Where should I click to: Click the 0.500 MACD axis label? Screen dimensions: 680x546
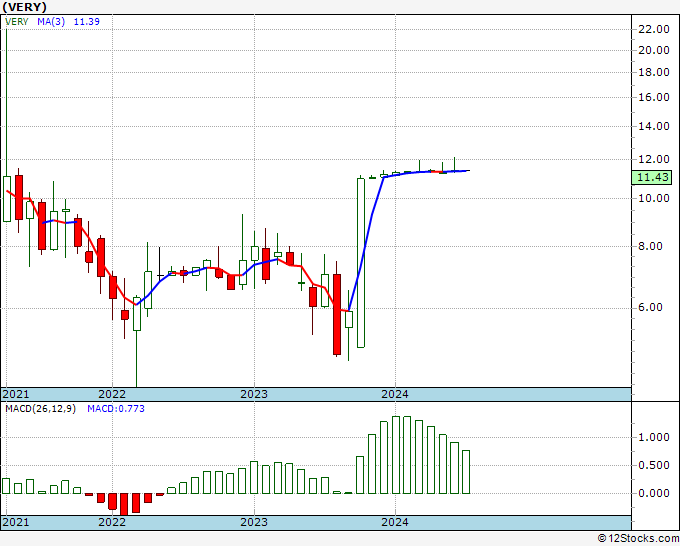[654, 465]
